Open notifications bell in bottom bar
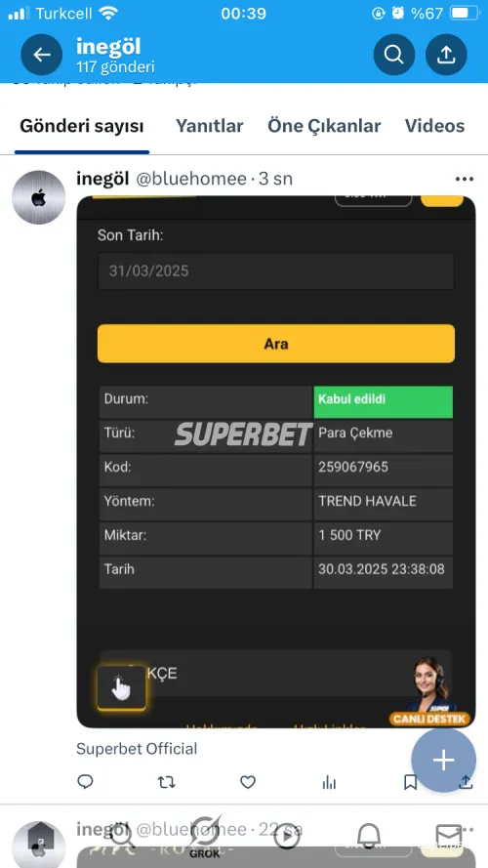This screenshot has height=868, width=488. [x=368, y=836]
